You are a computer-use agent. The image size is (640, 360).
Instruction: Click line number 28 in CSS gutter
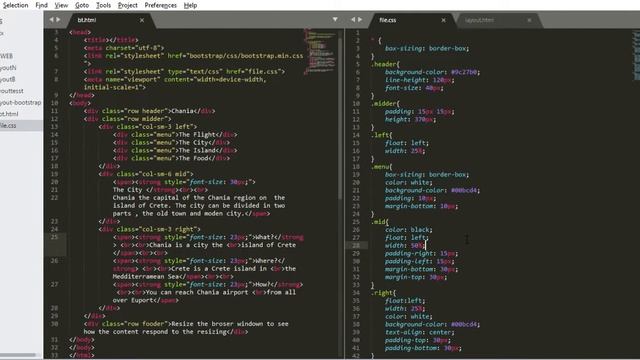(356, 246)
